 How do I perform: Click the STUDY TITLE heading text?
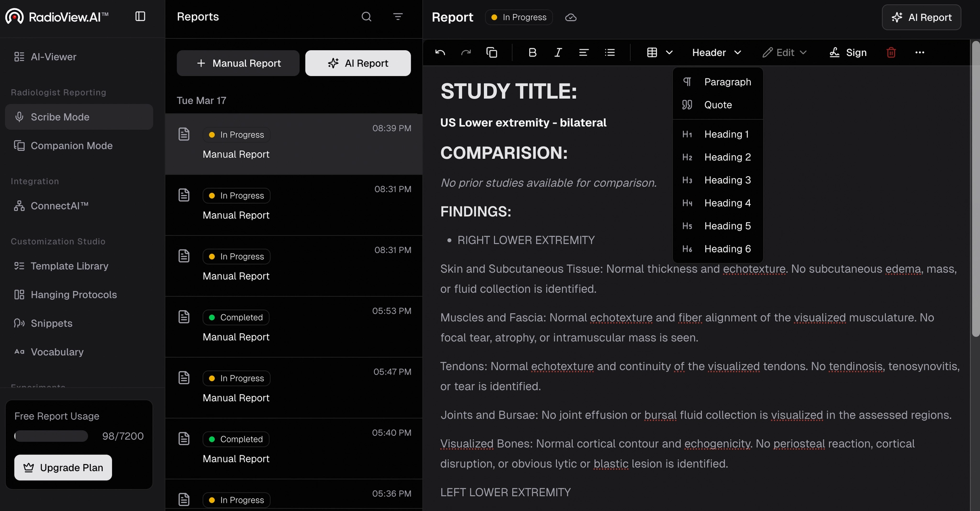[509, 91]
